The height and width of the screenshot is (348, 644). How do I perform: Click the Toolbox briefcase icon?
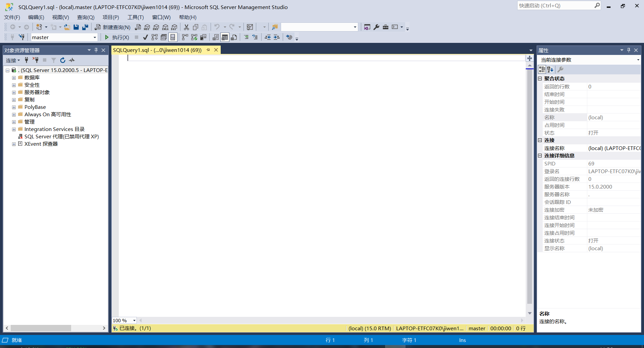pyautogui.click(x=385, y=27)
